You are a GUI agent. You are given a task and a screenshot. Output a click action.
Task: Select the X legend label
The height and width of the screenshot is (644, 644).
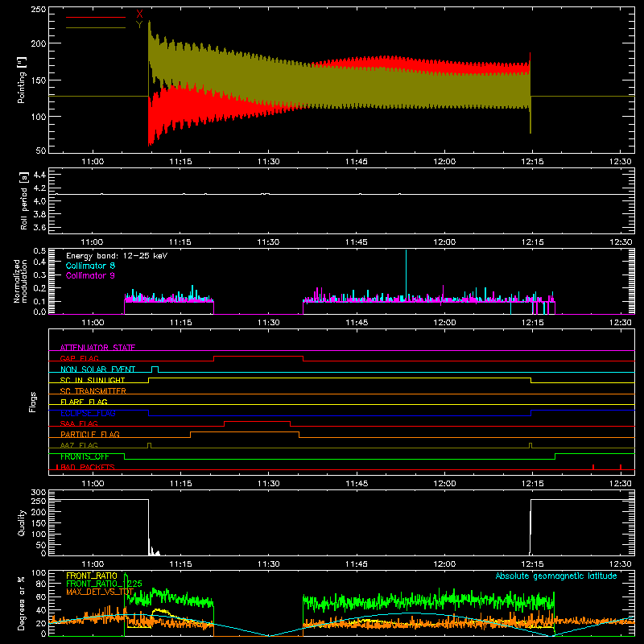(139, 14)
